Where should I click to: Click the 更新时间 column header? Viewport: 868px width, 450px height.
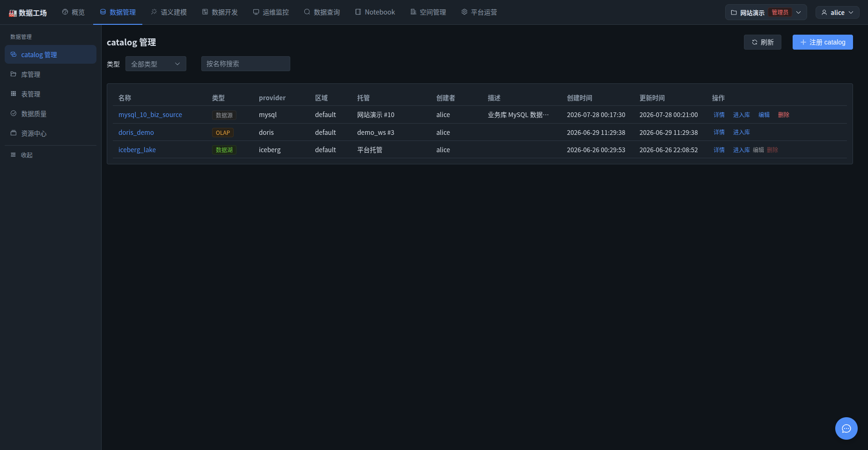click(652, 98)
